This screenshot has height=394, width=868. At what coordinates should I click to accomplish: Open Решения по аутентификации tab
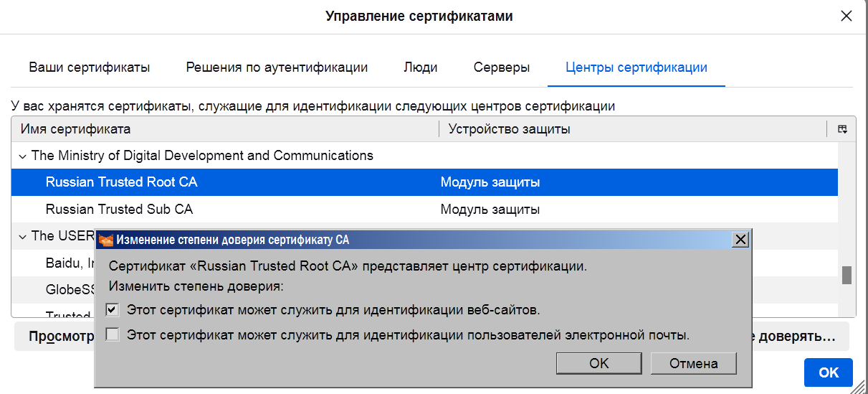[x=277, y=67]
